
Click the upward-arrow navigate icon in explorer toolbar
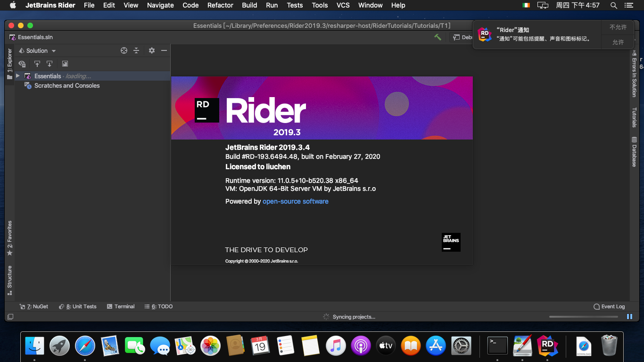point(37,64)
